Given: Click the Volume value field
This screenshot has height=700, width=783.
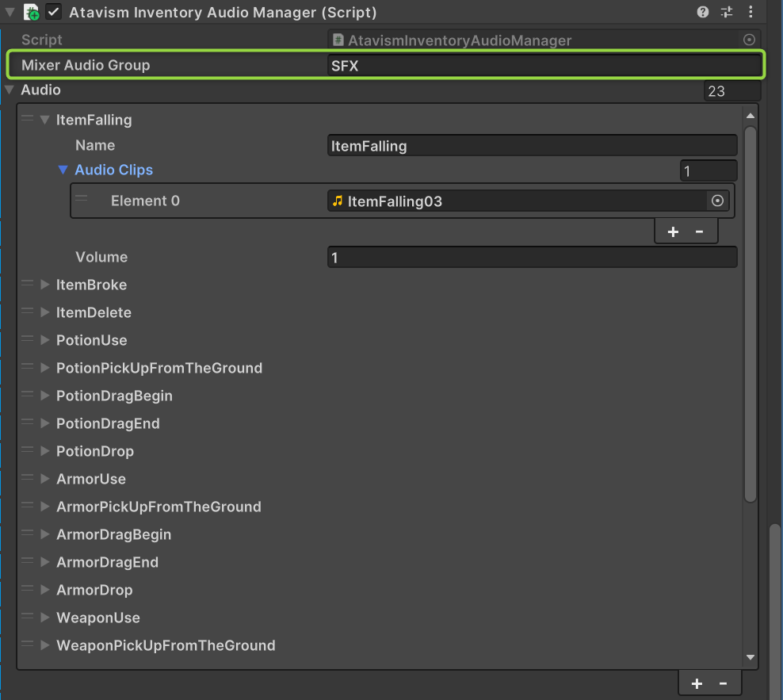Looking at the screenshot, I should click(x=532, y=258).
